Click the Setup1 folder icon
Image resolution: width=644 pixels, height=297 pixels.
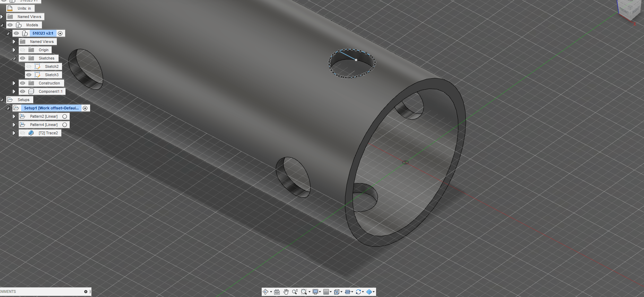tap(16, 108)
